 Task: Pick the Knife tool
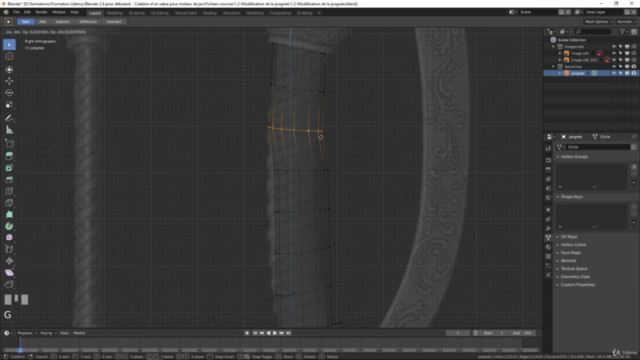9,203
